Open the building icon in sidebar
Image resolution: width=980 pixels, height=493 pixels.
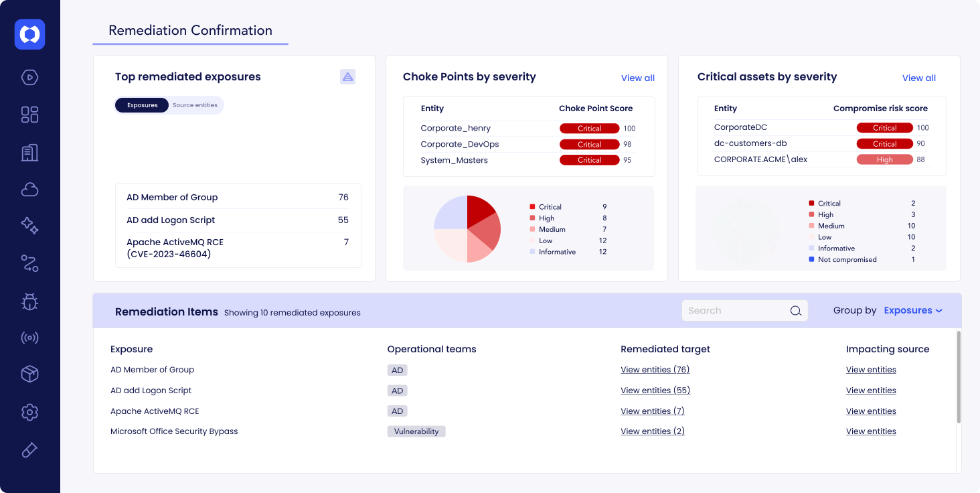coord(29,152)
